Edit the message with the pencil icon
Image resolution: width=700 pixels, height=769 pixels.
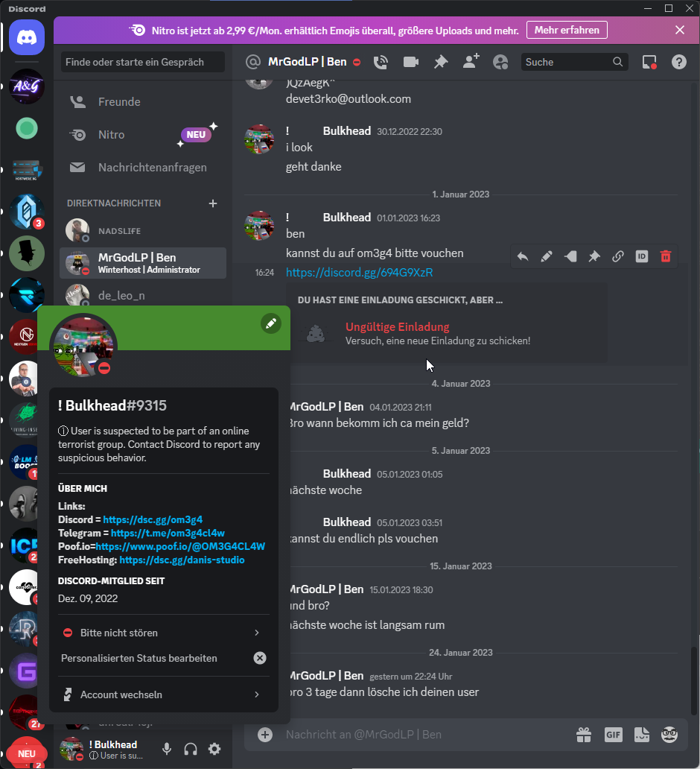click(x=546, y=256)
